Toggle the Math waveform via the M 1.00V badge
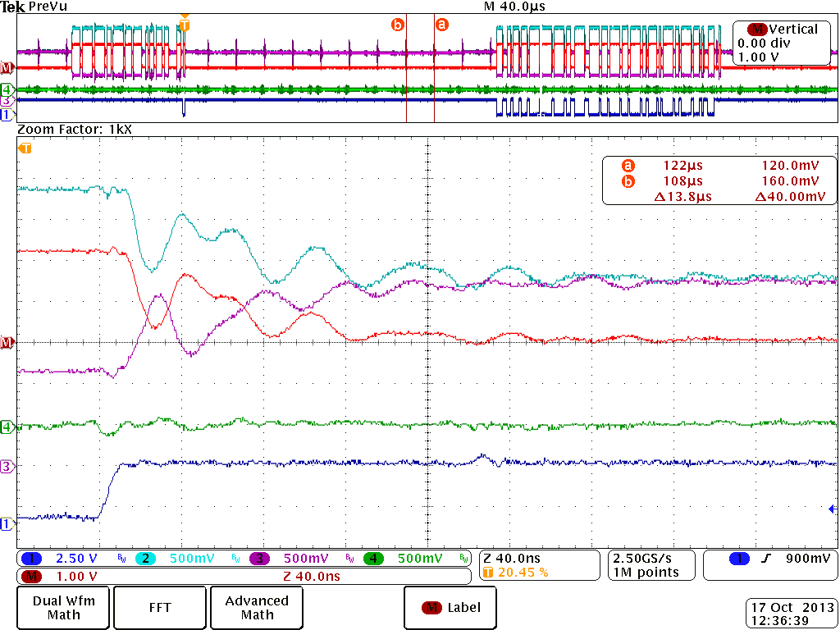840x630 pixels. (49, 577)
